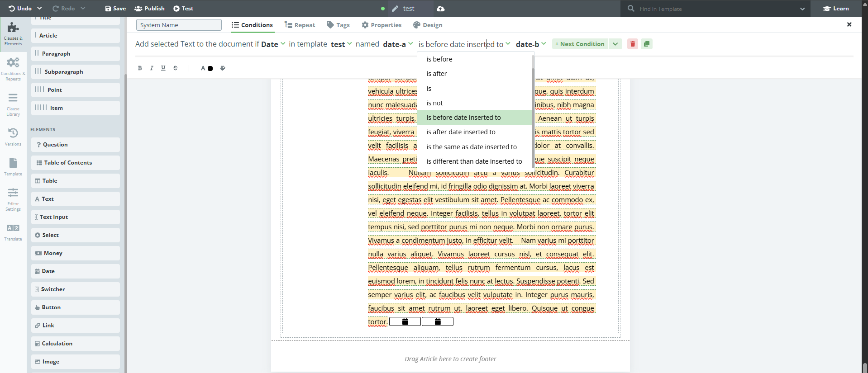Choose 'is after date inserted to' option
Image resolution: width=868 pixels, height=373 pixels.
[x=461, y=132]
